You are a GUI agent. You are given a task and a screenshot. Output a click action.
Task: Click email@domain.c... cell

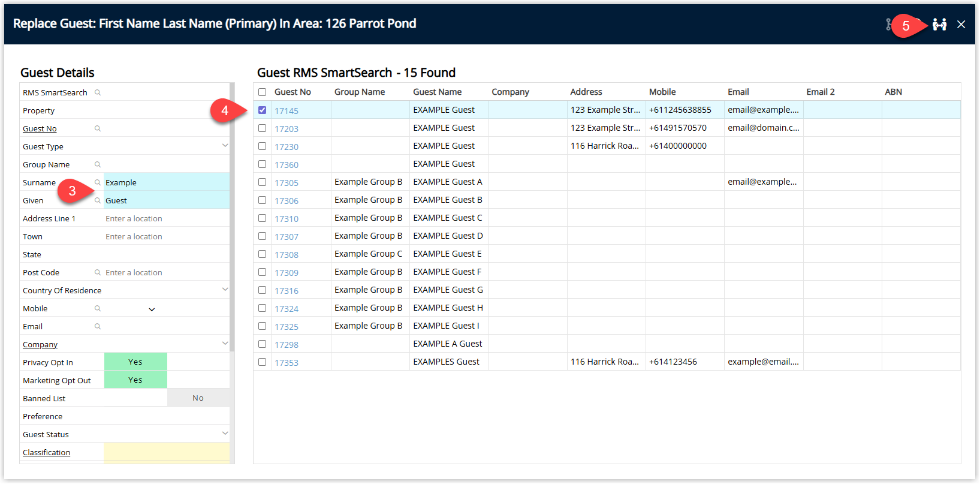[764, 128]
